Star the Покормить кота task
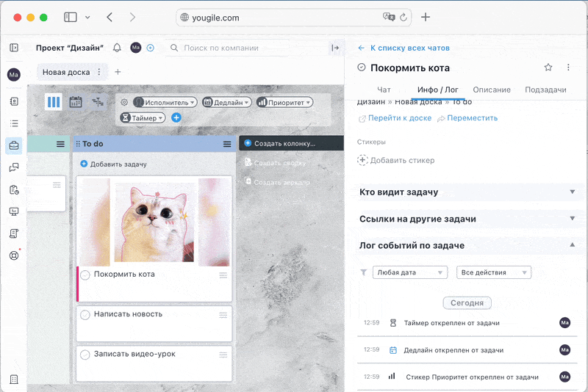 (548, 68)
